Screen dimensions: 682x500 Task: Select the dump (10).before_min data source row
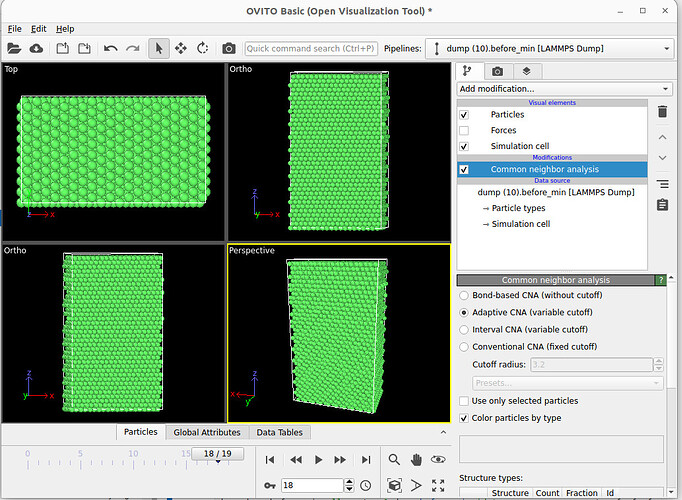[556, 192]
